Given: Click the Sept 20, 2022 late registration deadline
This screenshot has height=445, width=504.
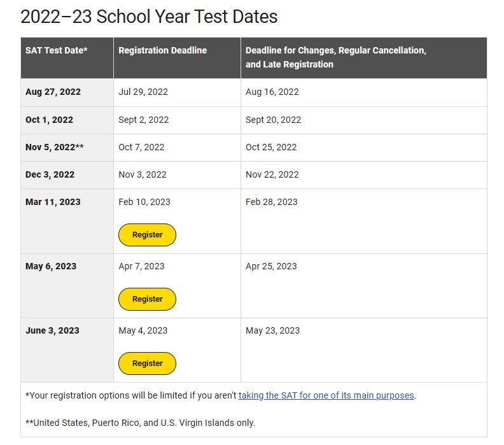Looking at the screenshot, I should point(273,120).
